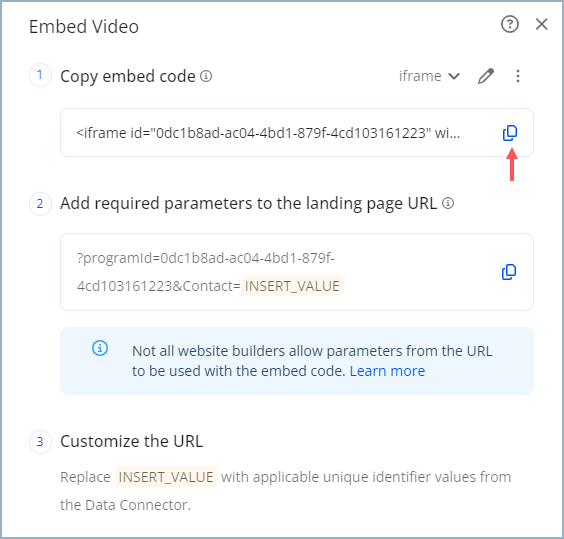Click the Customize the URL heading

pos(131,441)
